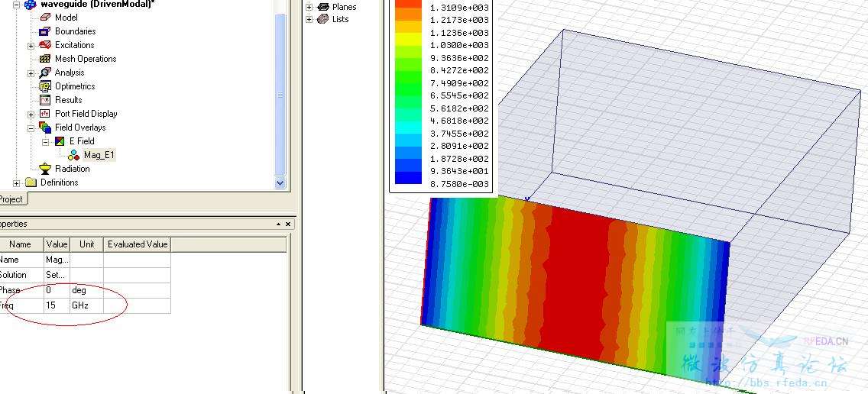868x394 pixels.
Task: Click the Radiation antenna icon
Action: (x=45, y=170)
